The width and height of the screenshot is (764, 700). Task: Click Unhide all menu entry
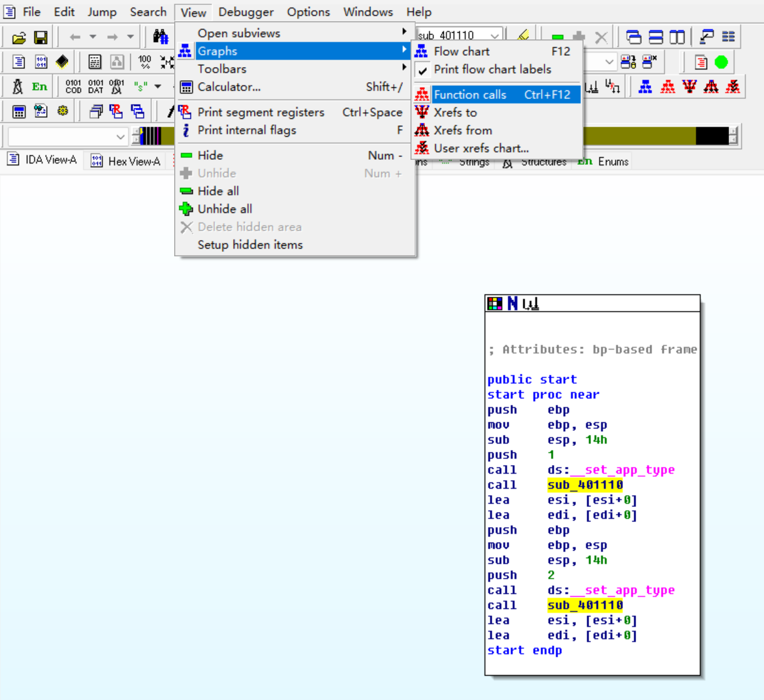295,209
